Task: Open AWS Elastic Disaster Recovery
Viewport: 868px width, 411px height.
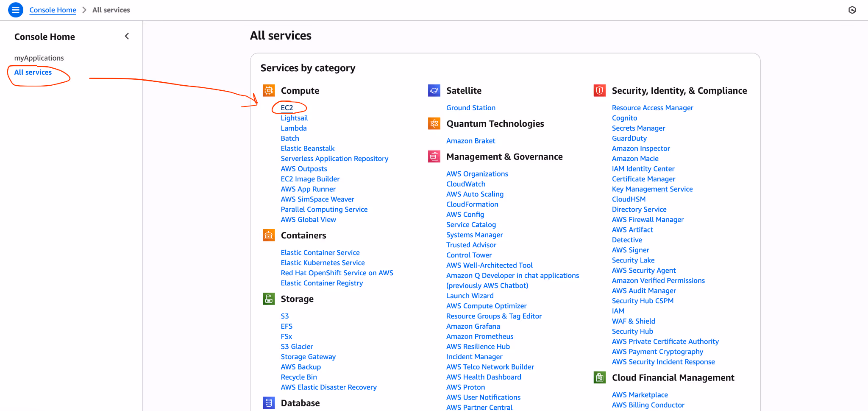Action: 329,387
